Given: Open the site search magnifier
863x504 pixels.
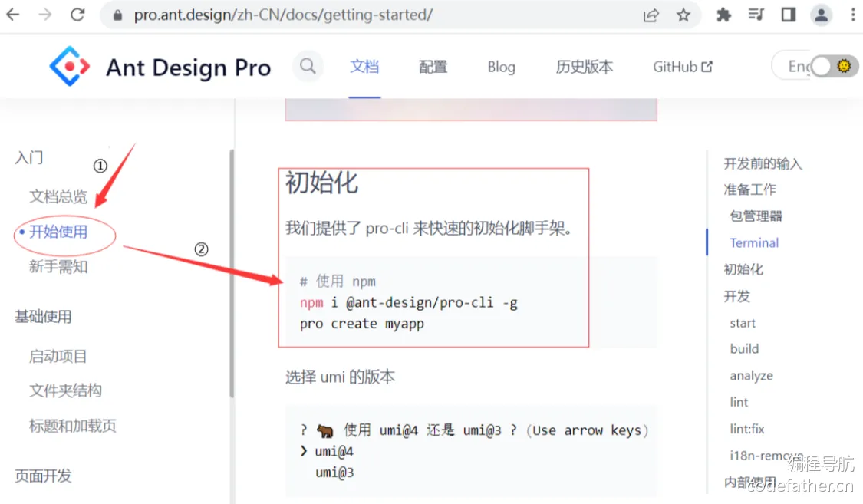Looking at the screenshot, I should tap(308, 66).
